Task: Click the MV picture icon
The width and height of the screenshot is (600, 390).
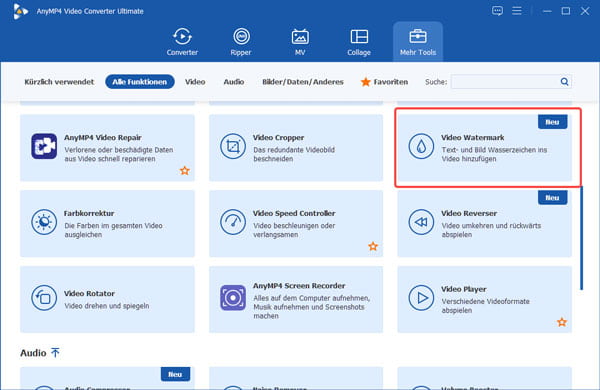Action: coord(300,37)
